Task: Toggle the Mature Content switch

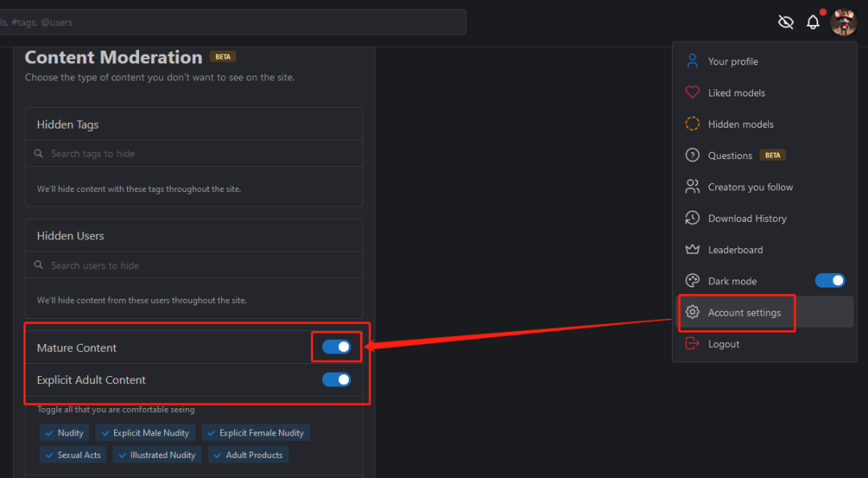Action: click(337, 347)
